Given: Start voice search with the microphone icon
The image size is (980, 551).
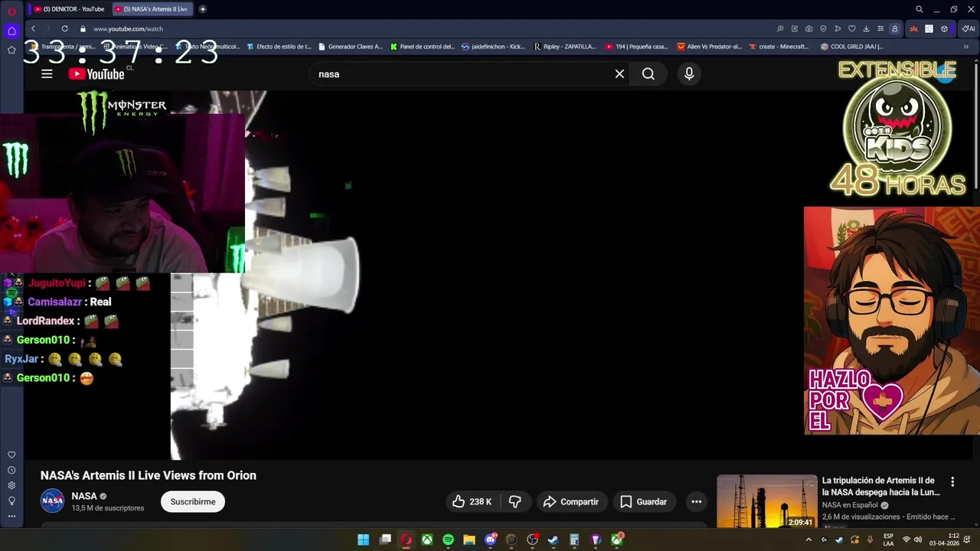Looking at the screenshot, I should pos(689,73).
